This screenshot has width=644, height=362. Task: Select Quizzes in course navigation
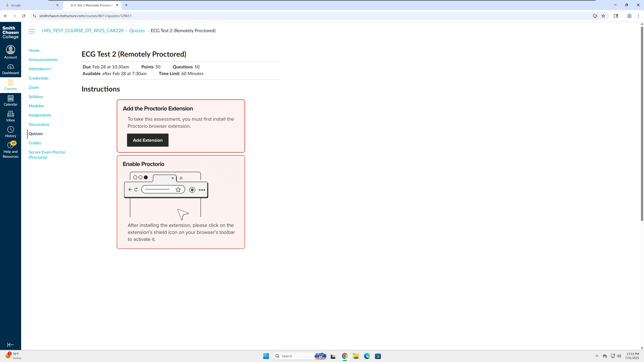tap(36, 133)
